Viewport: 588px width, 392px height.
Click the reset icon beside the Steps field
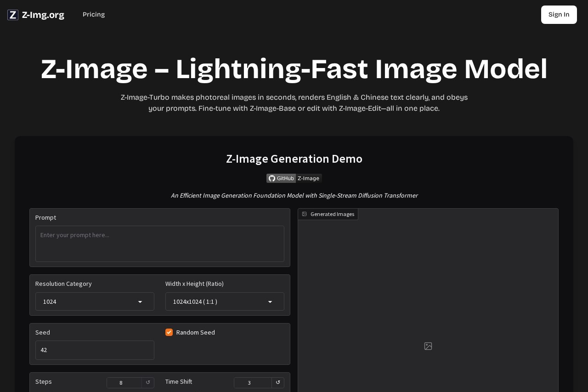[x=148, y=382]
